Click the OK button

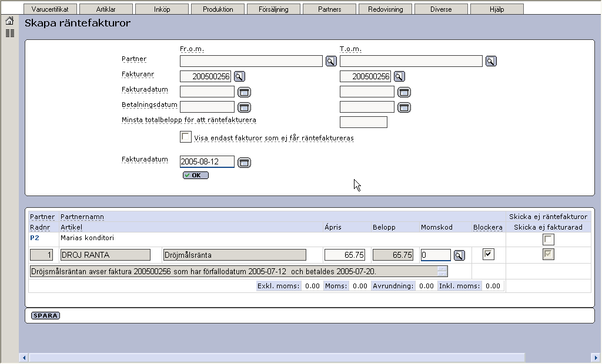pyautogui.click(x=196, y=176)
